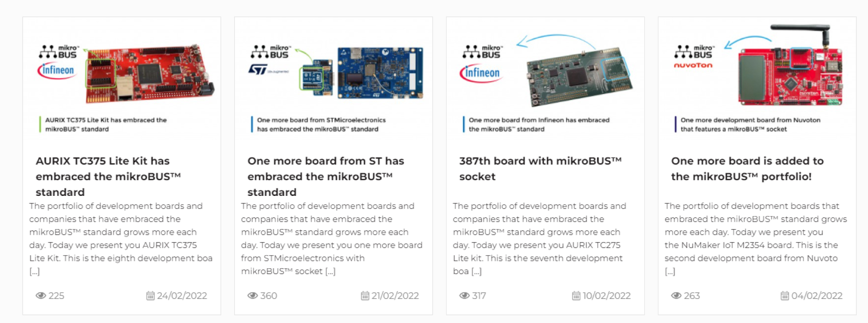Select the view count 317

pos(479,296)
